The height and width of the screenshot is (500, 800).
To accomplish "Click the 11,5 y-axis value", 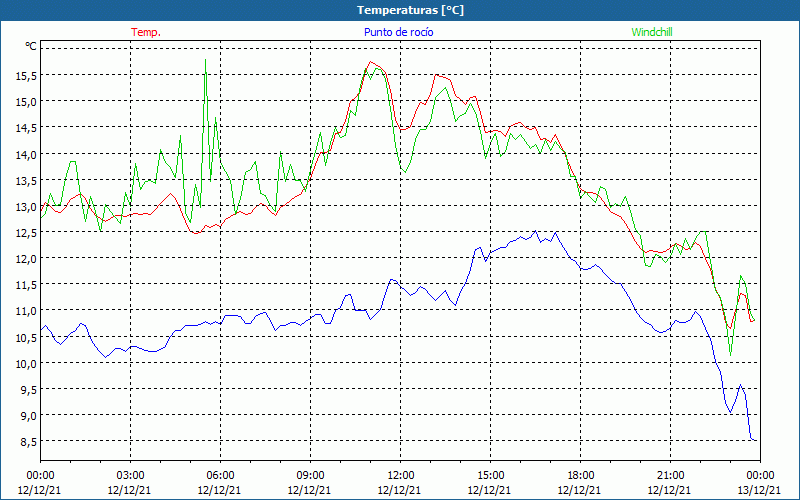I will coord(26,285).
